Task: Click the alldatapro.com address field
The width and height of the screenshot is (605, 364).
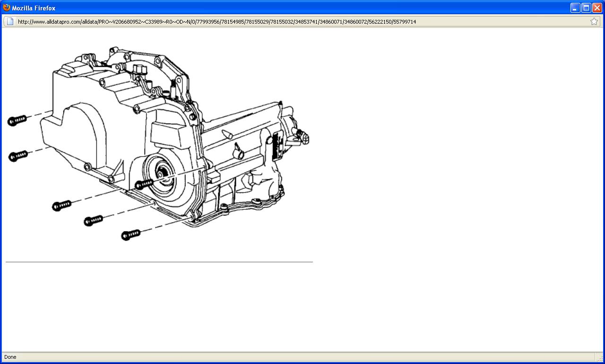Action: coord(284,21)
